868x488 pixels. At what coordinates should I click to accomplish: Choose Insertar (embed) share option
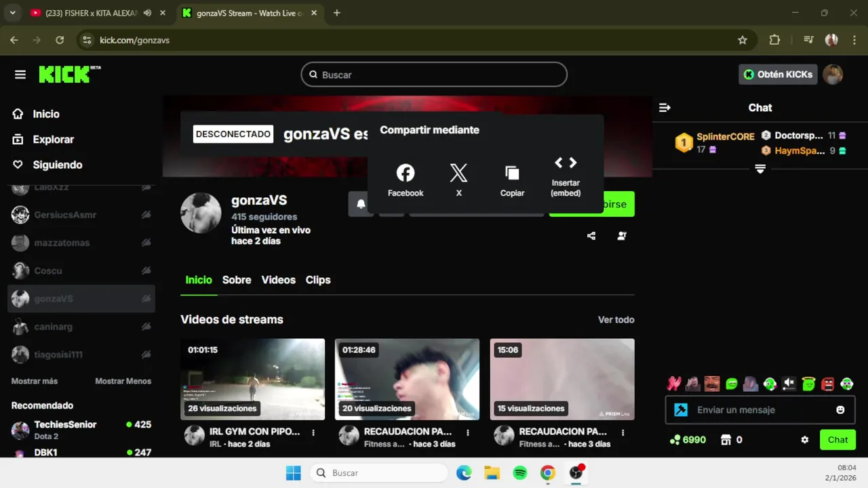pos(566,176)
